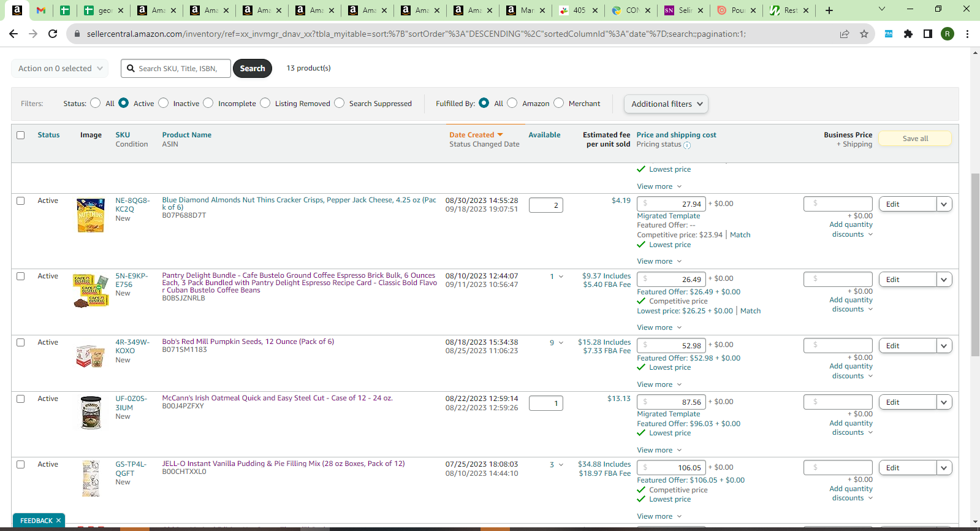Image resolution: width=980 pixels, height=531 pixels.
Task: Filter by Fulfilled By Amazon
Action: click(512, 103)
